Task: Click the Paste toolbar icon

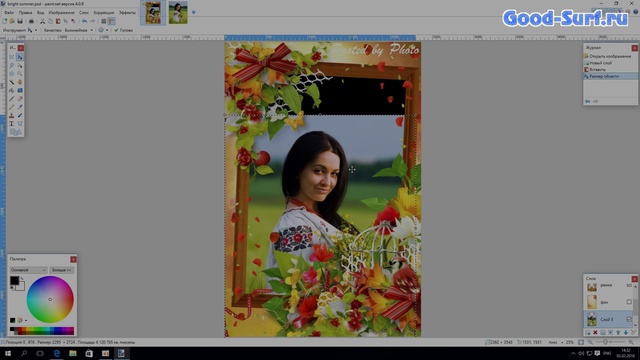Action: point(58,21)
